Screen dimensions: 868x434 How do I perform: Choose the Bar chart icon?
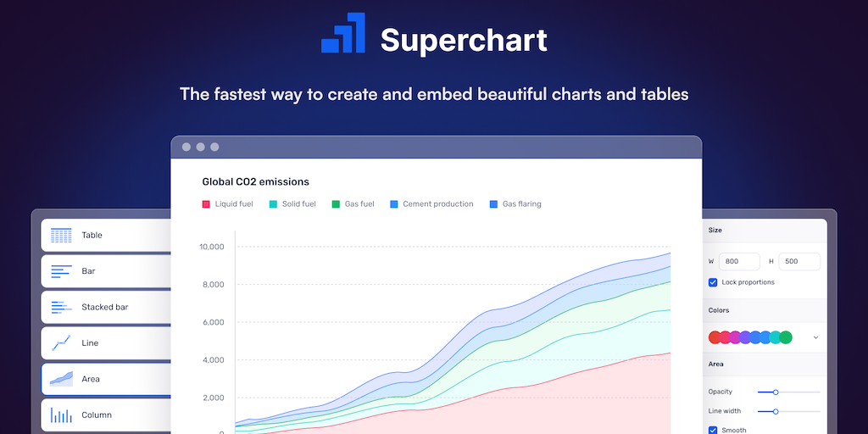pyautogui.click(x=61, y=271)
